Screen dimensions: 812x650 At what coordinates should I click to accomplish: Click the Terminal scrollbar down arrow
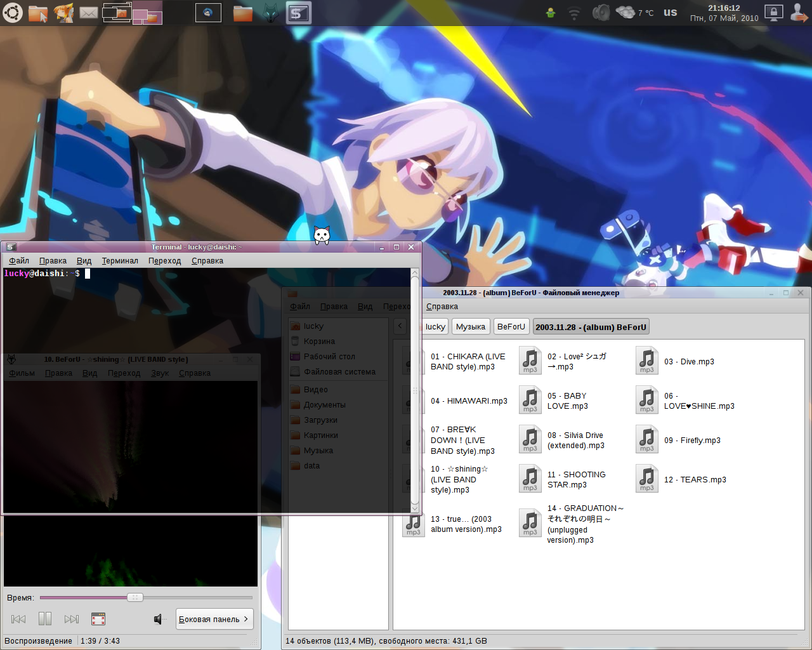pos(415,508)
